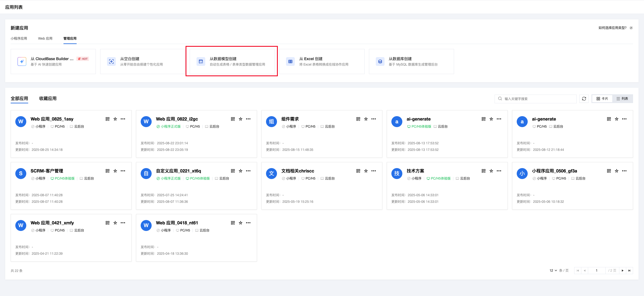Screen dimensions: 644x296
Task: Jump to last page using pagination arrow
Action: (x=629, y=271)
